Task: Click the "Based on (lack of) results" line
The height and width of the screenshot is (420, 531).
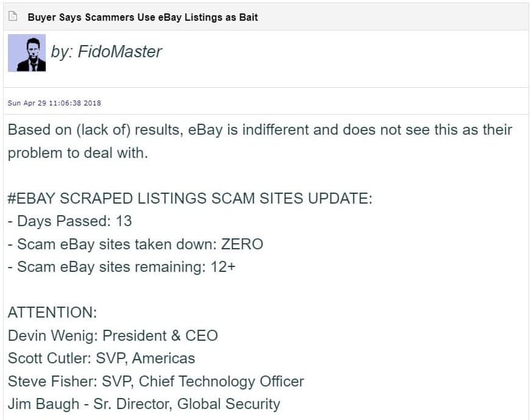Action: pyautogui.click(x=260, y=130)
